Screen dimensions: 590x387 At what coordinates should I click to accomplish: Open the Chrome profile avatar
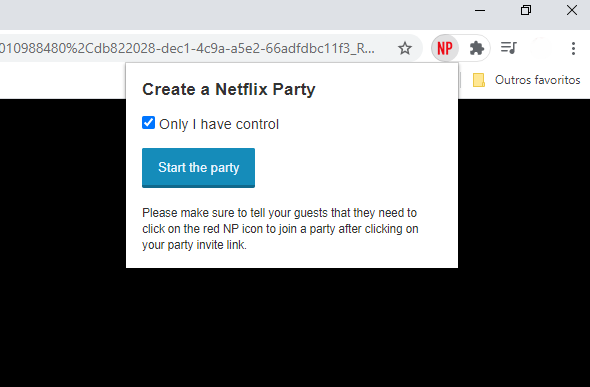[541, 48]
